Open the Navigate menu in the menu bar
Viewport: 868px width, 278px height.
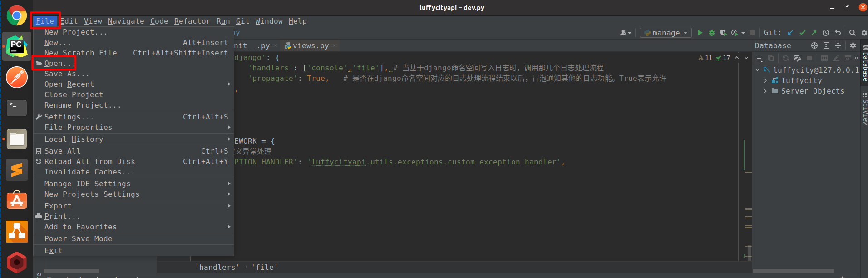(126, 21)
